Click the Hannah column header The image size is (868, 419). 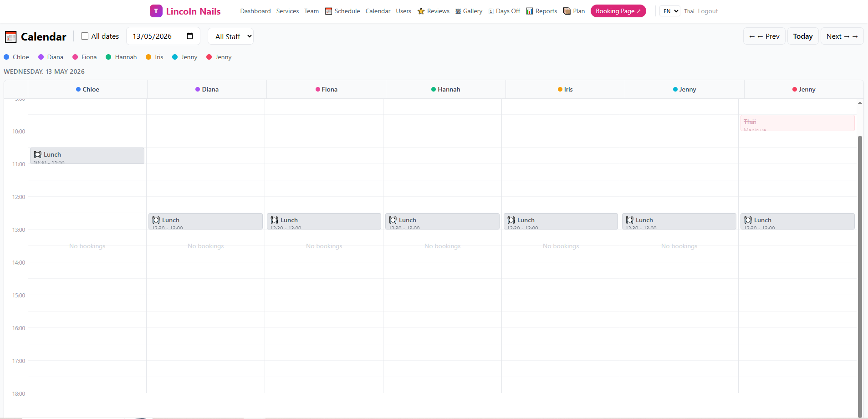(445, 89)
